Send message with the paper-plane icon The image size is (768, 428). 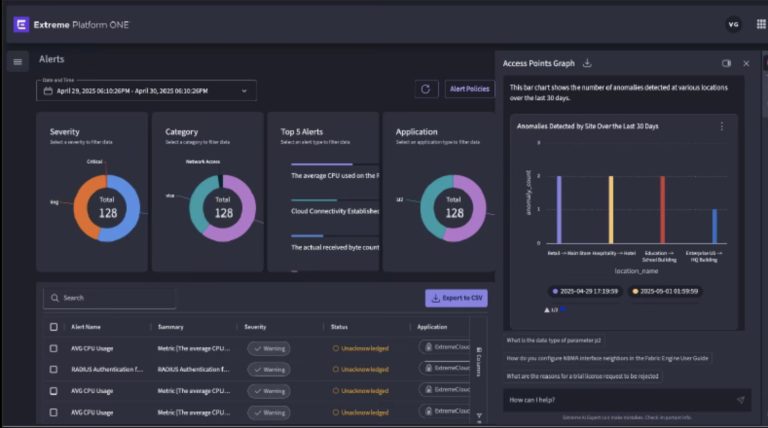click(x=741, y=400)
